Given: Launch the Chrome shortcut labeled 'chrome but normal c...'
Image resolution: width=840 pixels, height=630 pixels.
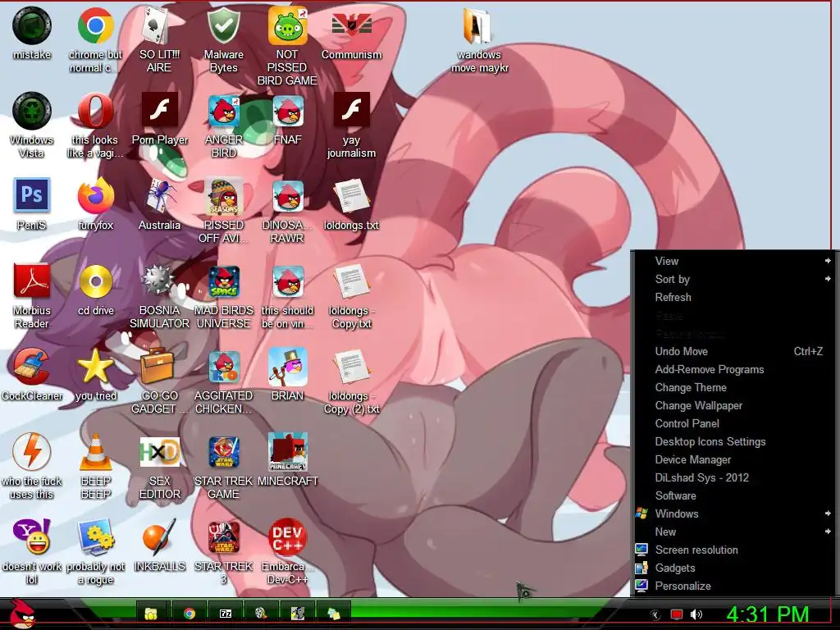Looking at the screenshot, I should click(x=95, y=39).
